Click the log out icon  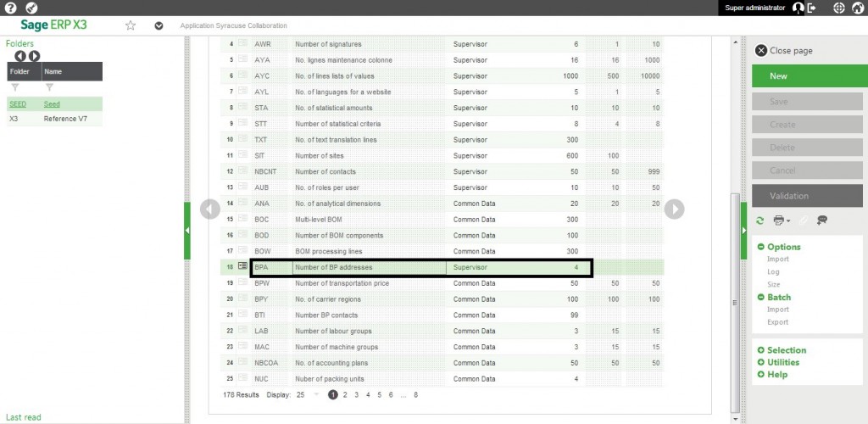(812, 8)
